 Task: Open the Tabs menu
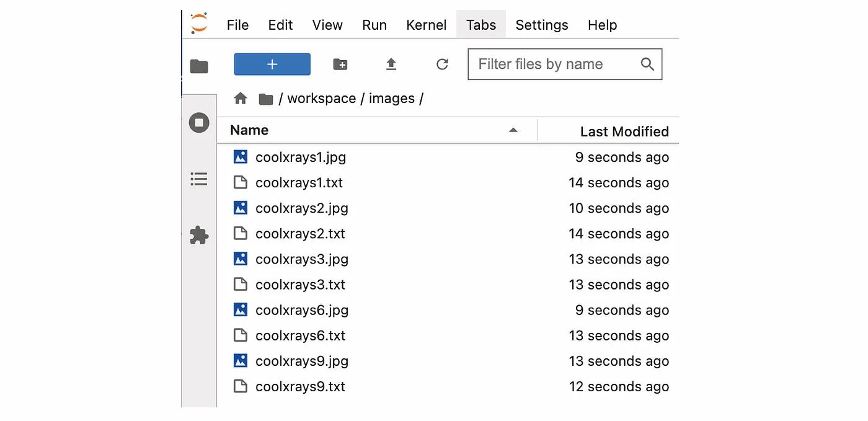tap(481, 25)
